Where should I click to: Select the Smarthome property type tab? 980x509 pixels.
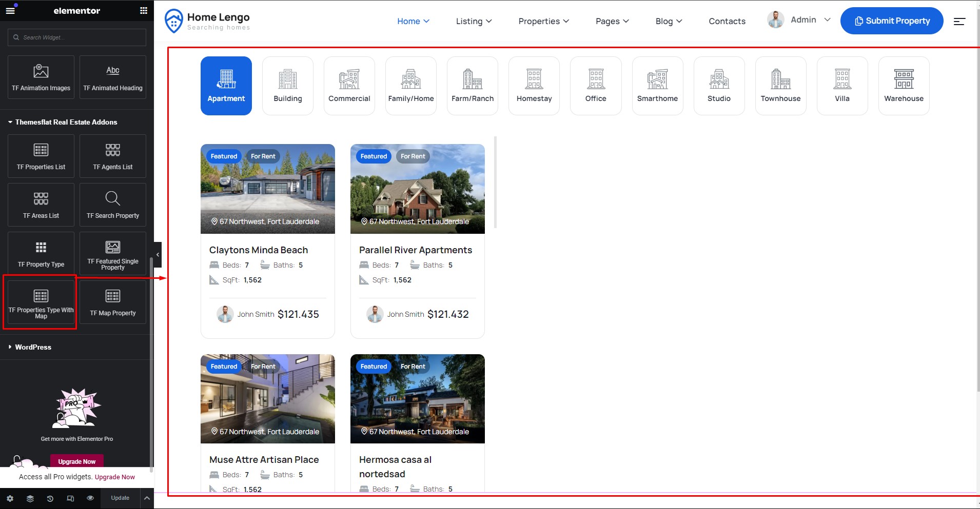(658, 86)
